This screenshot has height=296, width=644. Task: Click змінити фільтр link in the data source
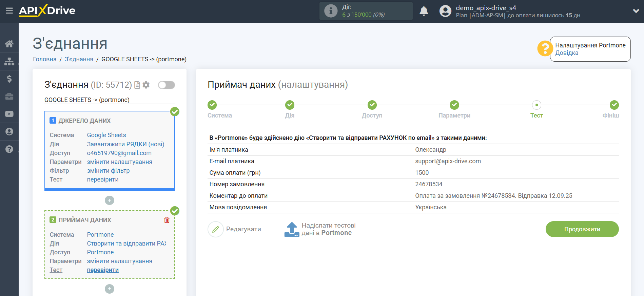pos(108,171)
